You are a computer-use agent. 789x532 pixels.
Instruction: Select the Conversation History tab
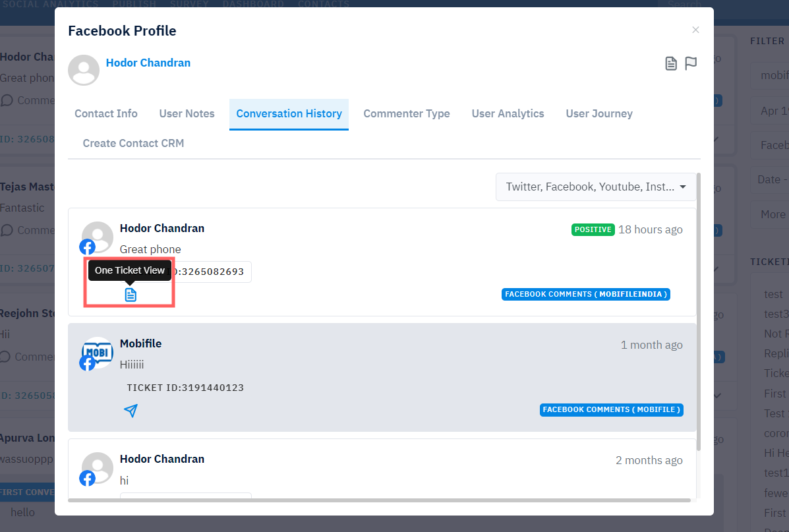click(289, 114)
